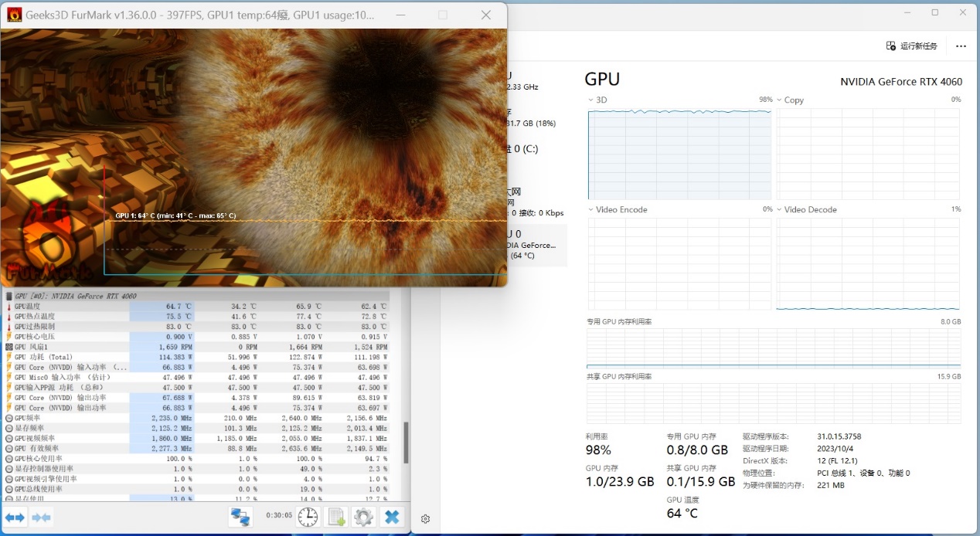Select the memory 31.7 GB (18%) sidebar entry
Viewport: 980px width, 536px height.
(536, 117)
